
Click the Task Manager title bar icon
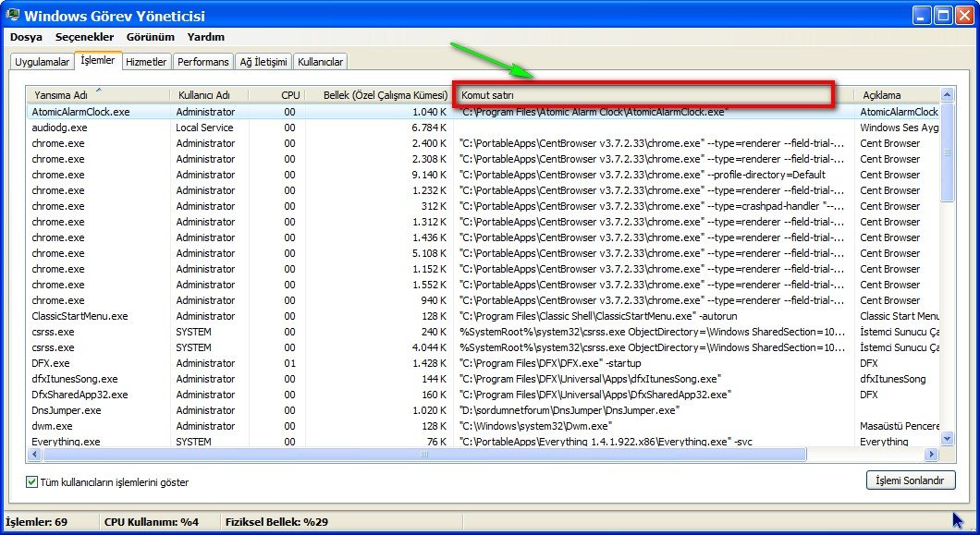point(13,15)
